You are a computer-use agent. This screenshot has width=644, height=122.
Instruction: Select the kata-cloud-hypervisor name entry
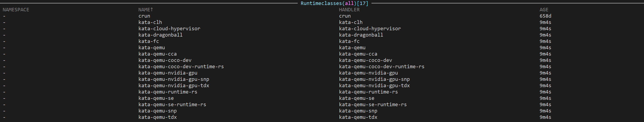(169, 29)
